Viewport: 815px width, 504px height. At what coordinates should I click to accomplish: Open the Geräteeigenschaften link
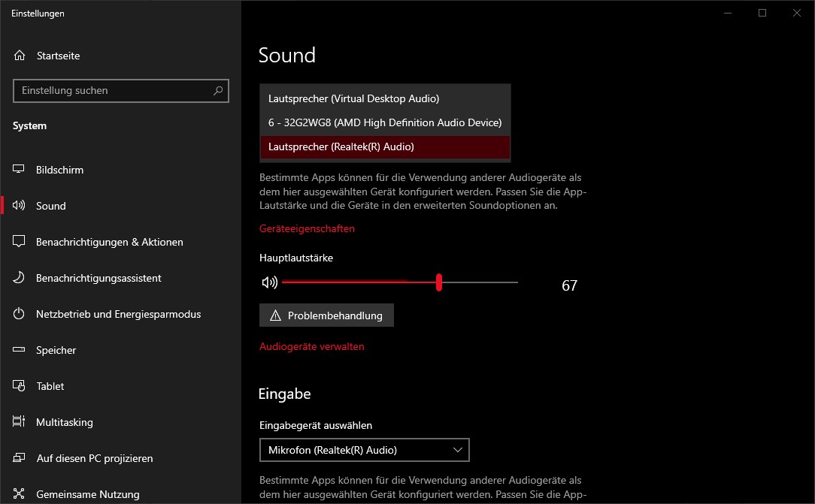click(x=307, y=228)
